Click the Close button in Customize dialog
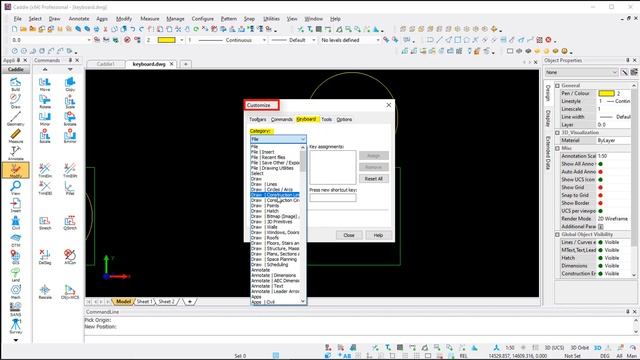 click(349, 236)
